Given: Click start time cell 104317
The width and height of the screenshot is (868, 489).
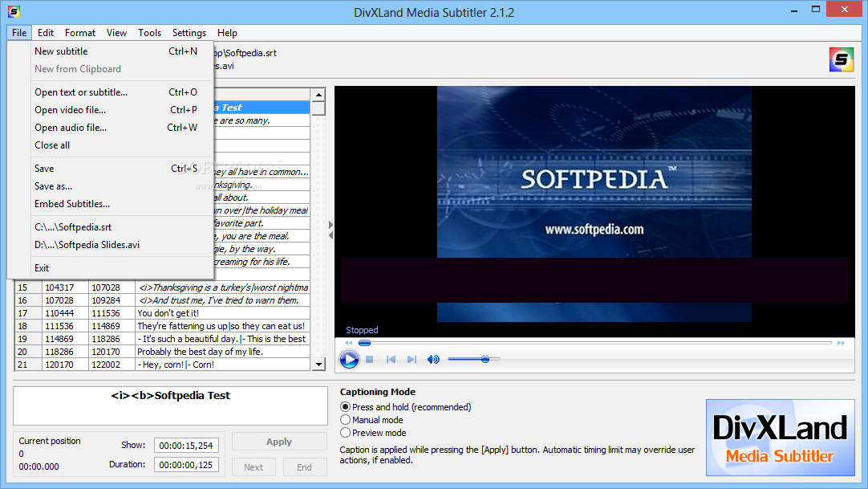Looking at the screenshot, I should coord(65,287).
